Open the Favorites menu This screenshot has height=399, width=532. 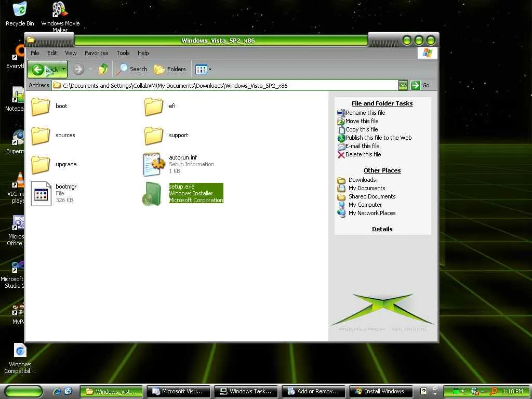[96, 53]
